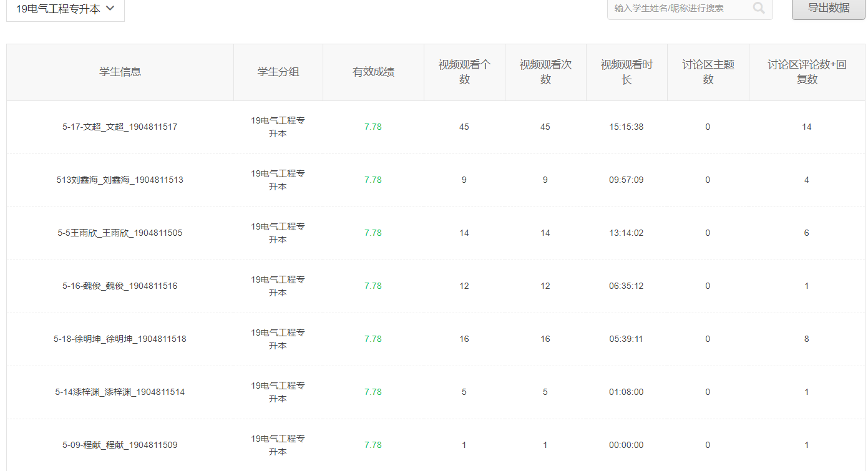Screen dimensions: 868x471
Task: Select student 5-17-文超_文超_1904811517
Action: 120,127
